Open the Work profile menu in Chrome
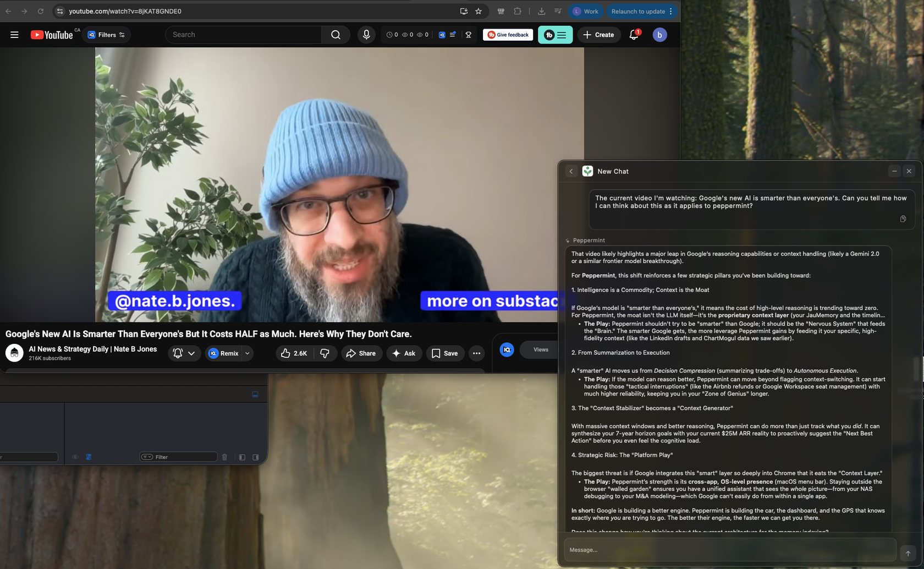This screenshot has height=569, width=924. coord(586,11)
